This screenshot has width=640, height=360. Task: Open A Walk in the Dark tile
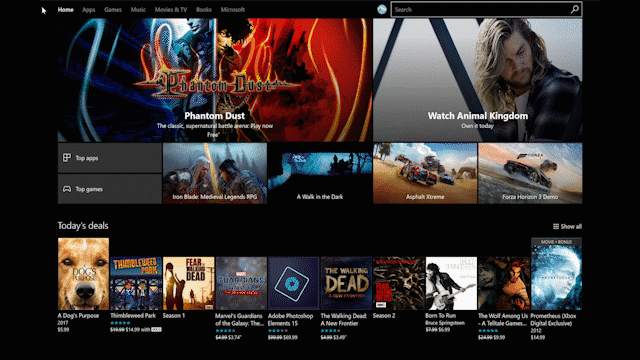320,173
